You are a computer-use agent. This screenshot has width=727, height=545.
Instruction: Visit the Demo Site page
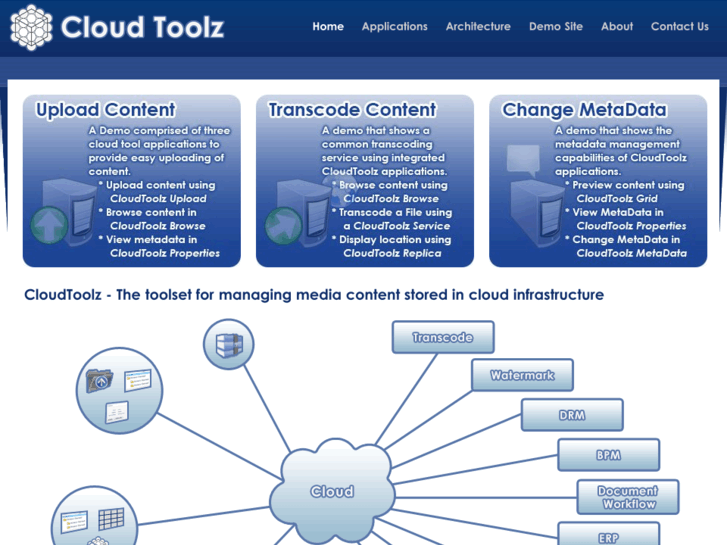[556, 26]
